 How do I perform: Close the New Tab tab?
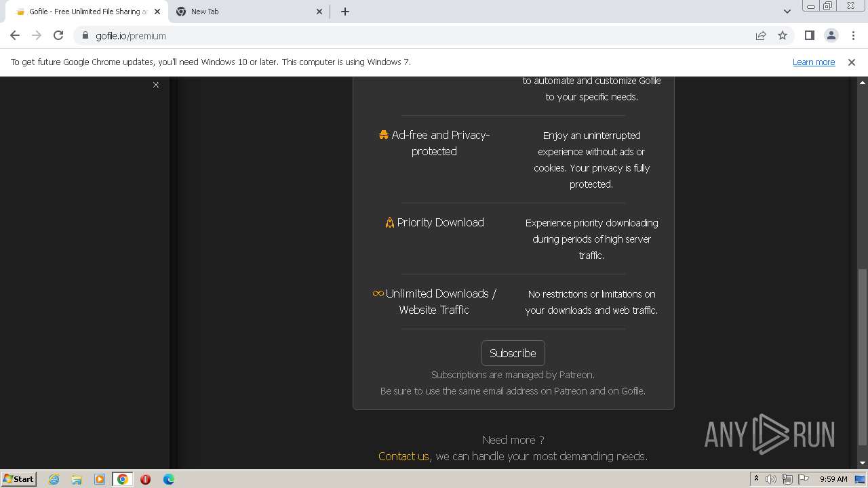(319, 12)
